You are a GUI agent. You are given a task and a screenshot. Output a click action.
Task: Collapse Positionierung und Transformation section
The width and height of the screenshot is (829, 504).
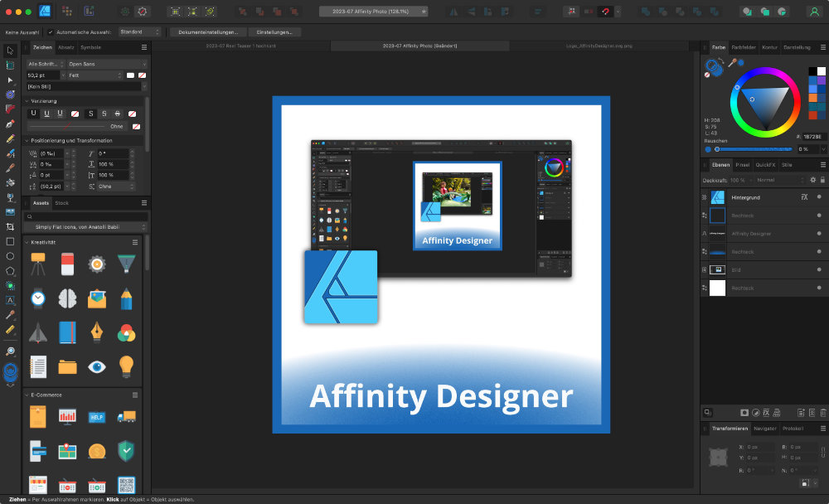coord(27,141)
